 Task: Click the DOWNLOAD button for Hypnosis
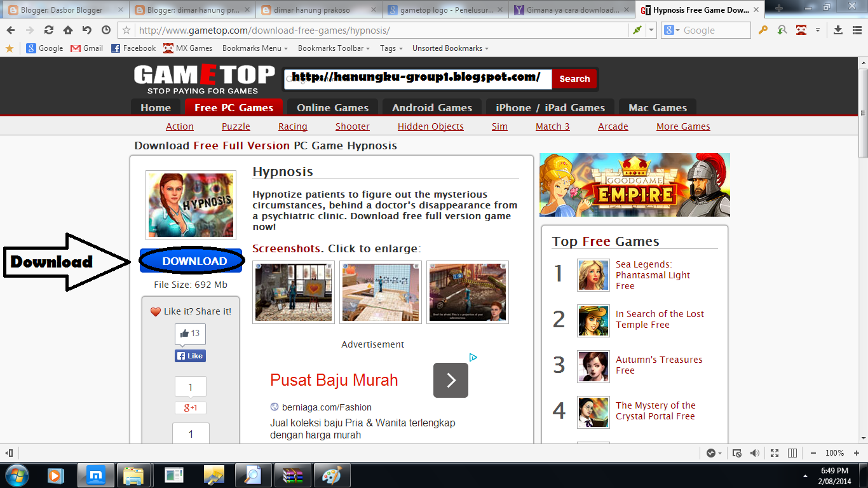pyautogui.click(x=191, y=261)
